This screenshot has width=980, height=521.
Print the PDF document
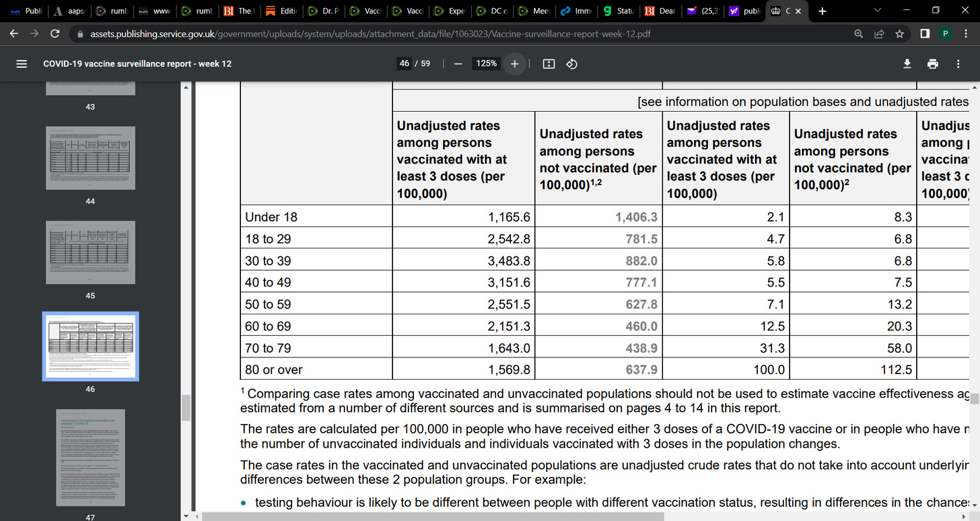pos(933,64)
